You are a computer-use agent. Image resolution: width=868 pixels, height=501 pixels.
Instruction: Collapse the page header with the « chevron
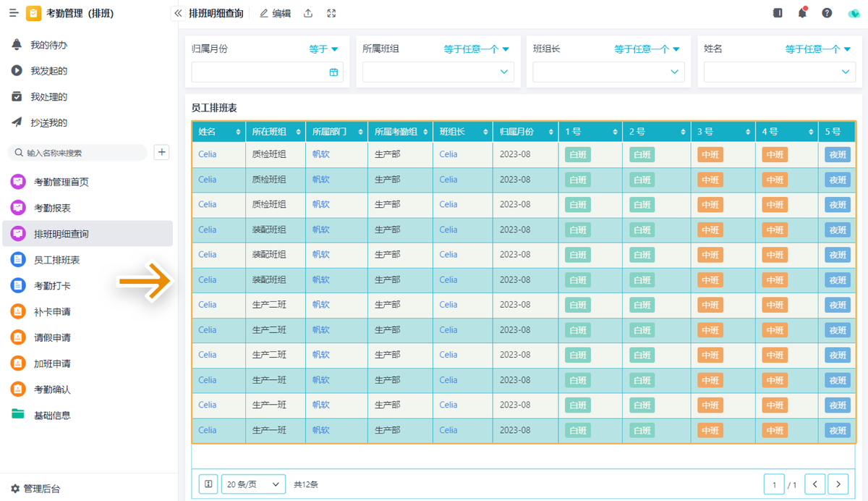(178, 13)
